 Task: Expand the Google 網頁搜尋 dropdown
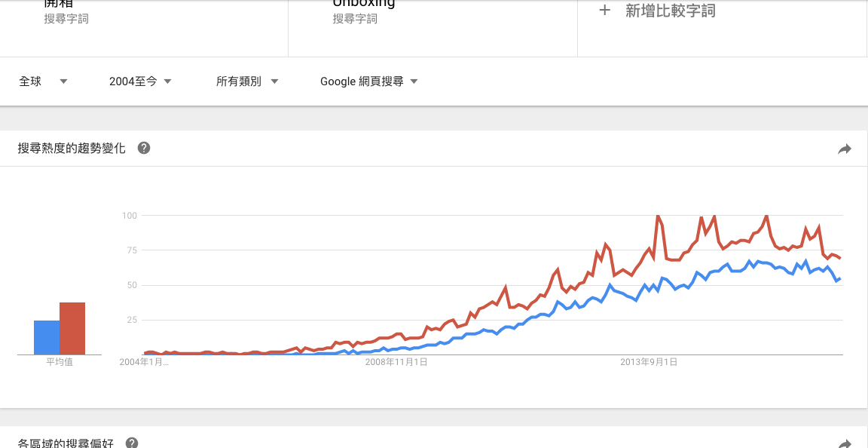pyautogui.click(x=369, y=81)
